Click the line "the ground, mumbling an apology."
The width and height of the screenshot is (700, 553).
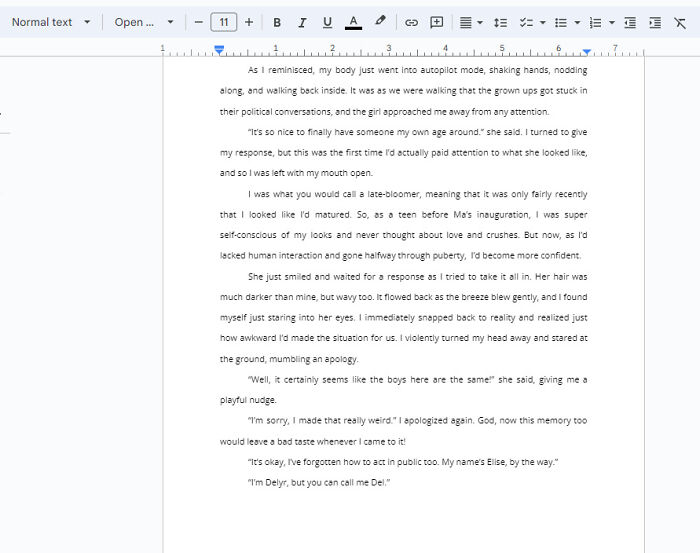289,359
